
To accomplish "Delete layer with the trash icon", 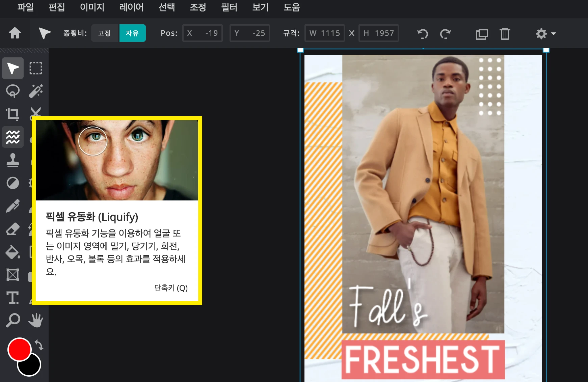I will (x=505, y=33).
